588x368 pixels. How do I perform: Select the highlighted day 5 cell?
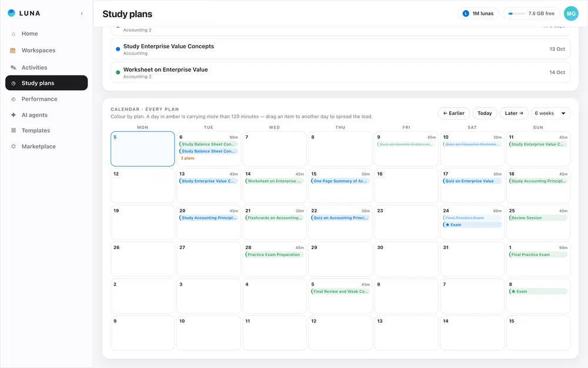[142, 149]
